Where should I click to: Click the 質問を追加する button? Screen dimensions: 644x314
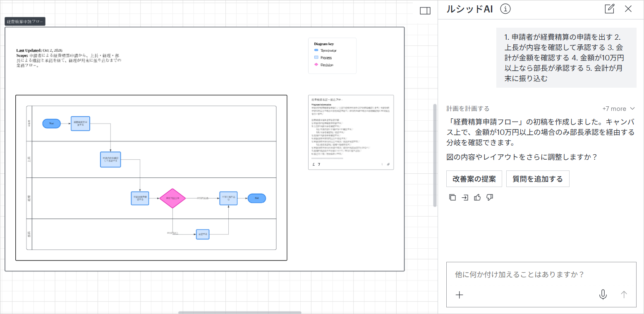point(538,179)
